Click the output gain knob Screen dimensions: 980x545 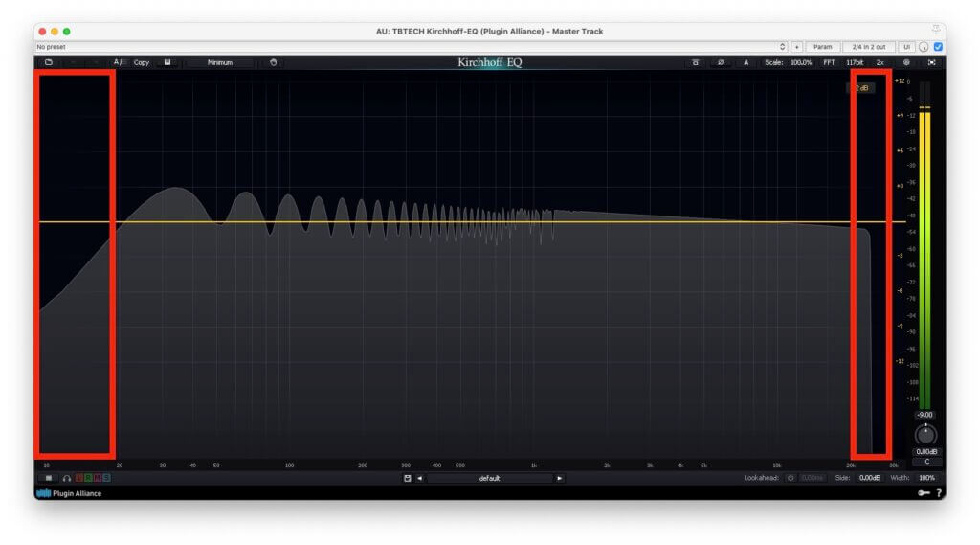[x=925, y=435]
